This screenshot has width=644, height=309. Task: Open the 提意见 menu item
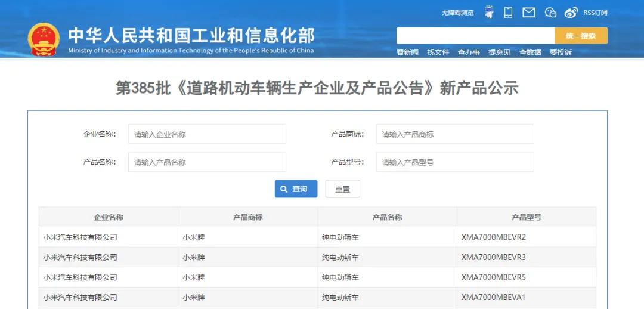pyautogui.click(x=500, y=52)
